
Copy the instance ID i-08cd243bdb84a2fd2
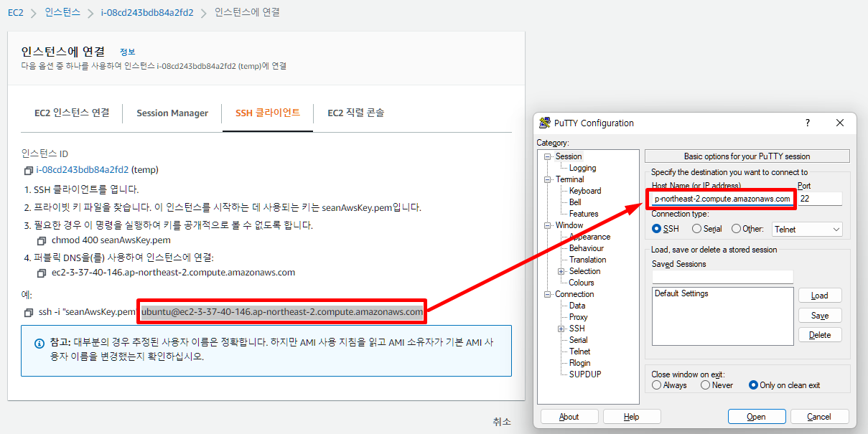[x=28, y=171]
